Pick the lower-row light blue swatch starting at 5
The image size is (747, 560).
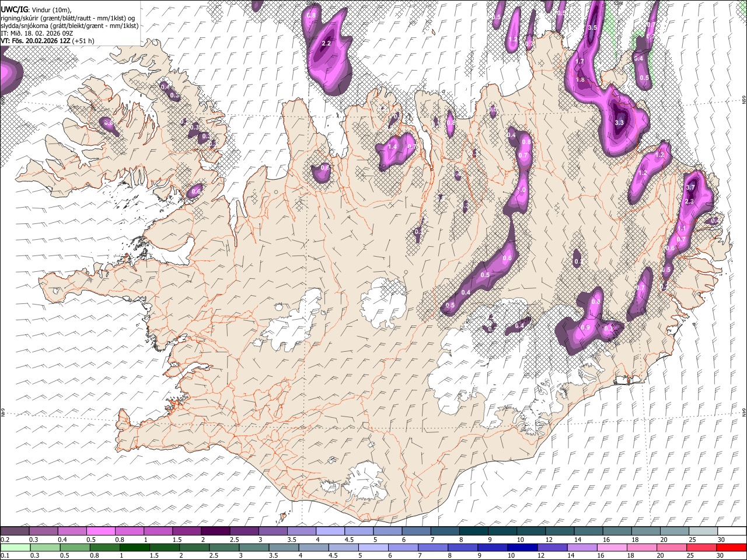coord(373,547)
